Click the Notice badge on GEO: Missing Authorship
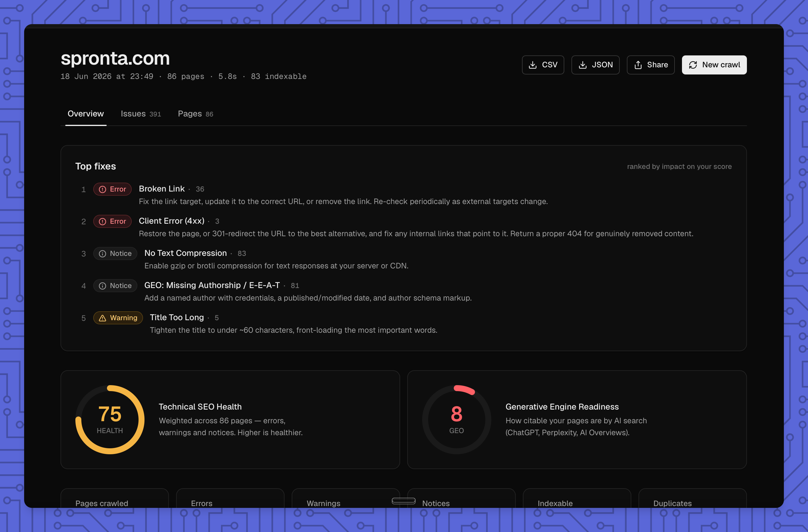 (115, 286)
